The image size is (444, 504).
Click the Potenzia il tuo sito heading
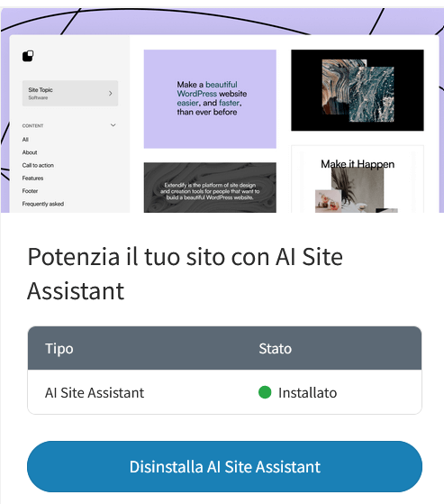pos(185,274)
